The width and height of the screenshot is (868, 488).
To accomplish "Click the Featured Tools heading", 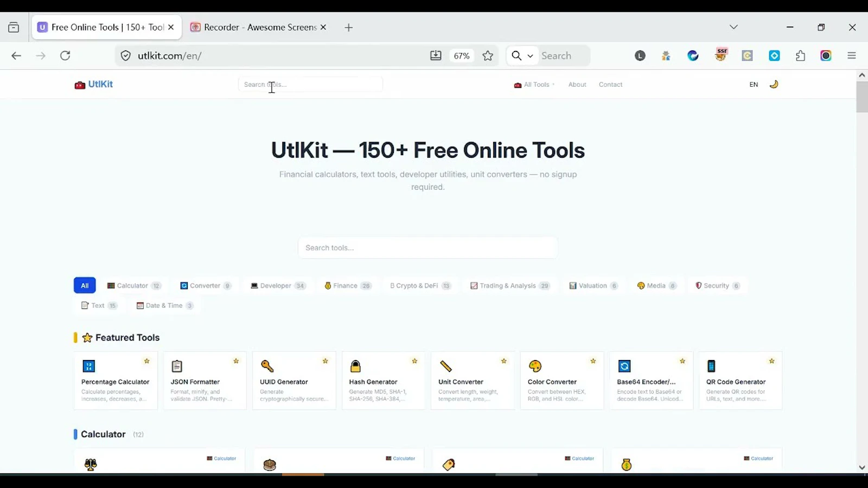I will (121, 338).
